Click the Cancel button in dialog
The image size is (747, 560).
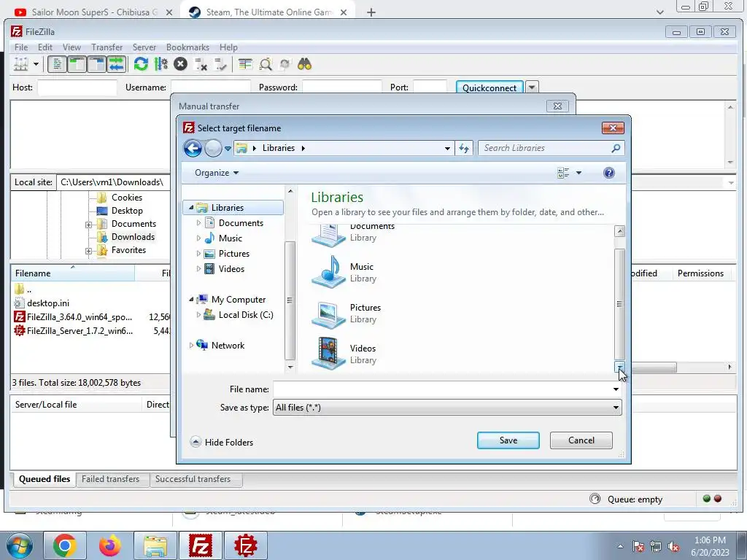[581, 440]
